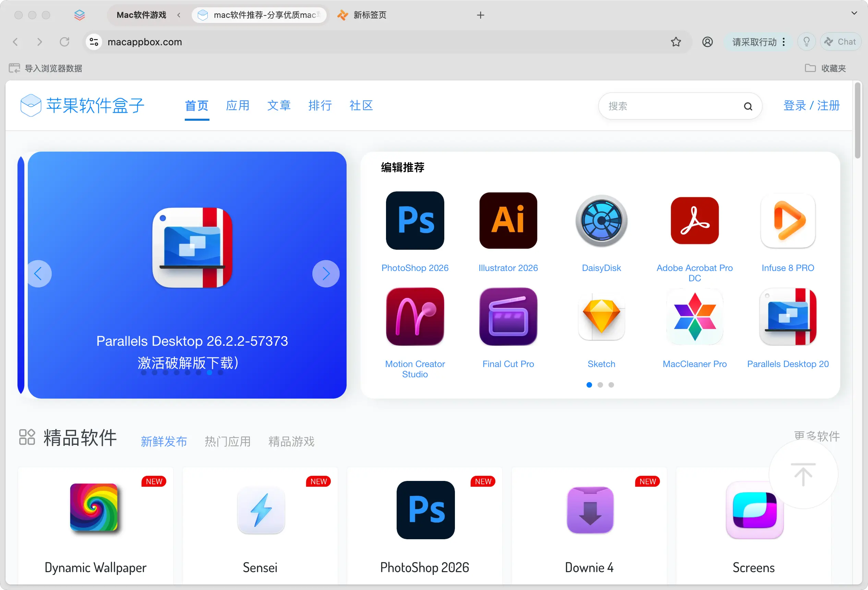Open the Sketch diamond icon
868x590 pixels.
(601, 317)
